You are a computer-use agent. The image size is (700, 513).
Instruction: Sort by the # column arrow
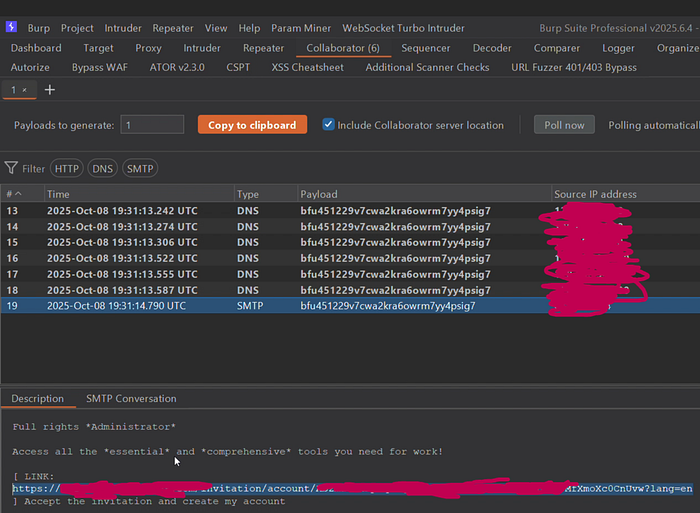pos(18,194)
